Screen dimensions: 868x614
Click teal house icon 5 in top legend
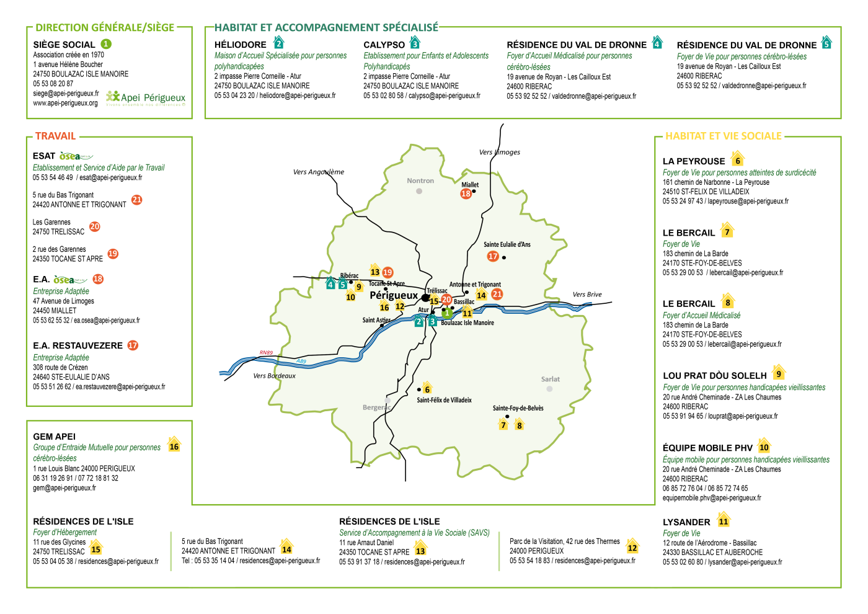[x=826, y=43]
